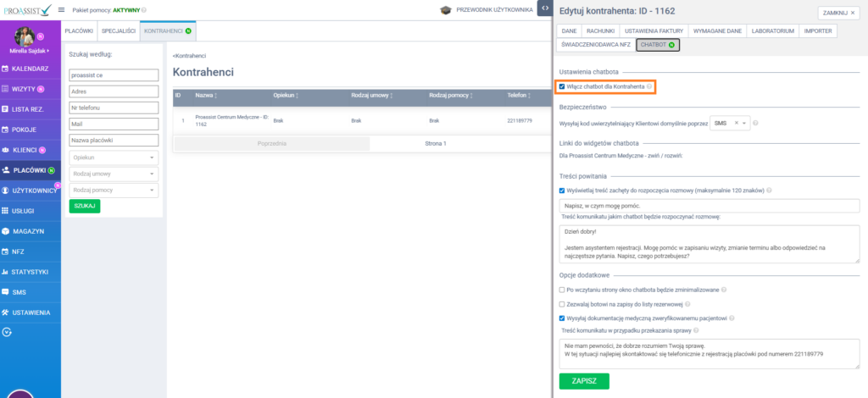Click the panel collapse arrows icon

[x=543, y=10]
